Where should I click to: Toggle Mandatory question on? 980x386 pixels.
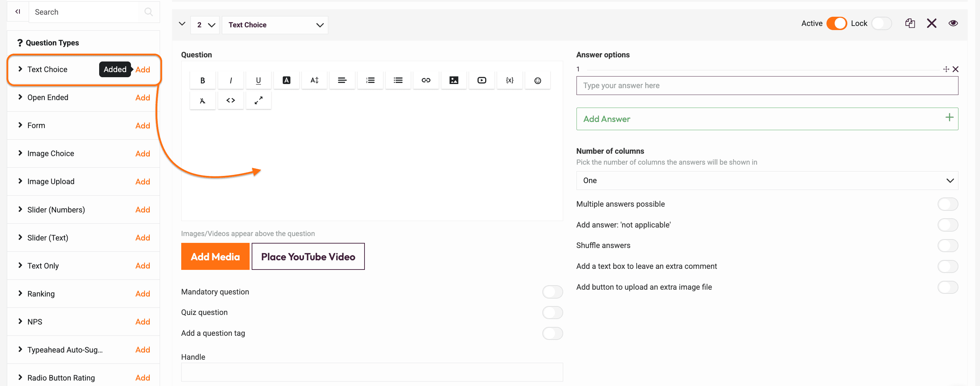pyautogui.click(x=552, y=292)
